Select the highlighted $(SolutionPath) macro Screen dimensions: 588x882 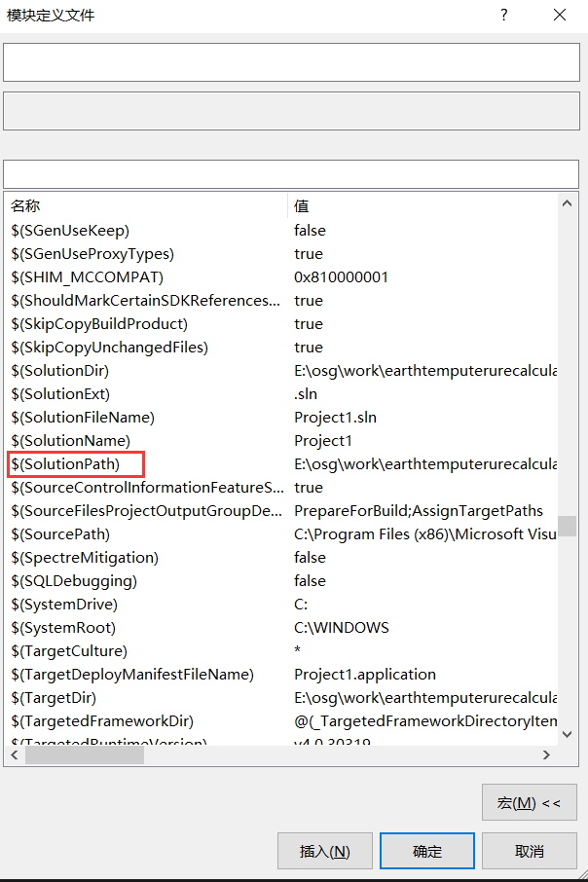[75, 463]
